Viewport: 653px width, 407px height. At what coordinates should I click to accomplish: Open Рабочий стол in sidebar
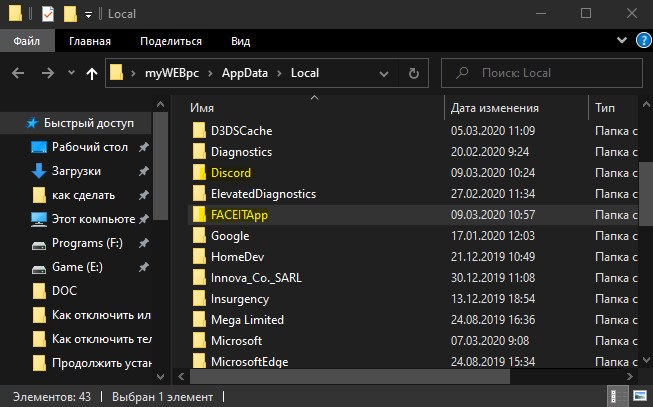click(90, 147)
